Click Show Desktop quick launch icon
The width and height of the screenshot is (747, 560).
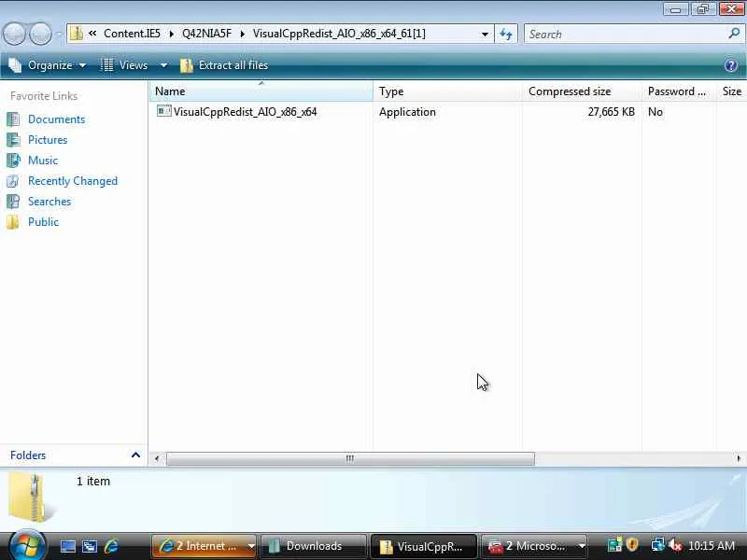[x=67, y=546]
